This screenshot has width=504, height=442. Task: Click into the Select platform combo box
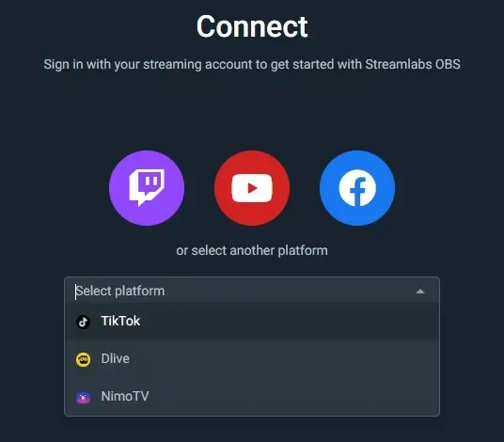[252, 291]
